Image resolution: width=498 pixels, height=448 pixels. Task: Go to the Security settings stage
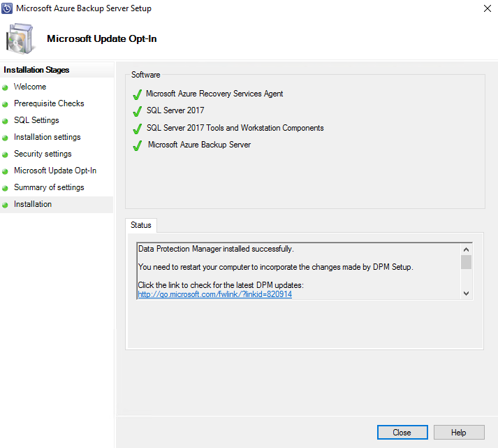click(x=43, y=154)
